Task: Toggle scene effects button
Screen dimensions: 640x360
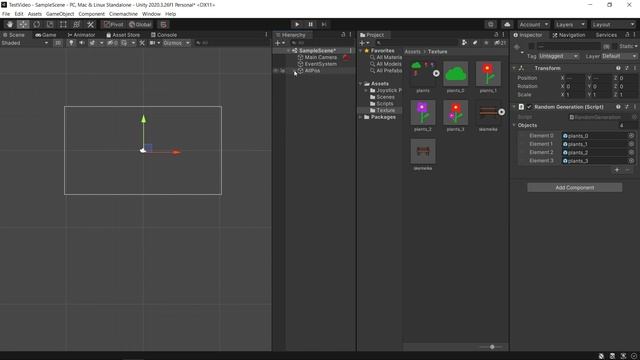Action: (92, 43)
